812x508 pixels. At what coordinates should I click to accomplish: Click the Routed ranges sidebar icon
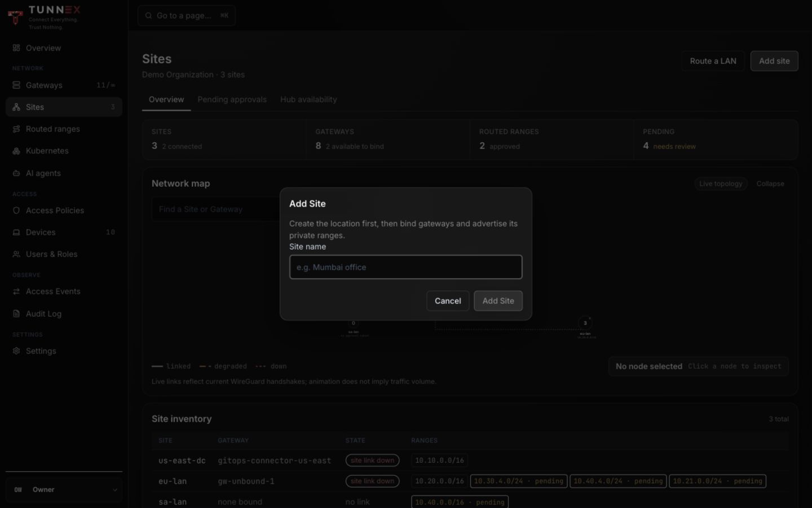16,129
